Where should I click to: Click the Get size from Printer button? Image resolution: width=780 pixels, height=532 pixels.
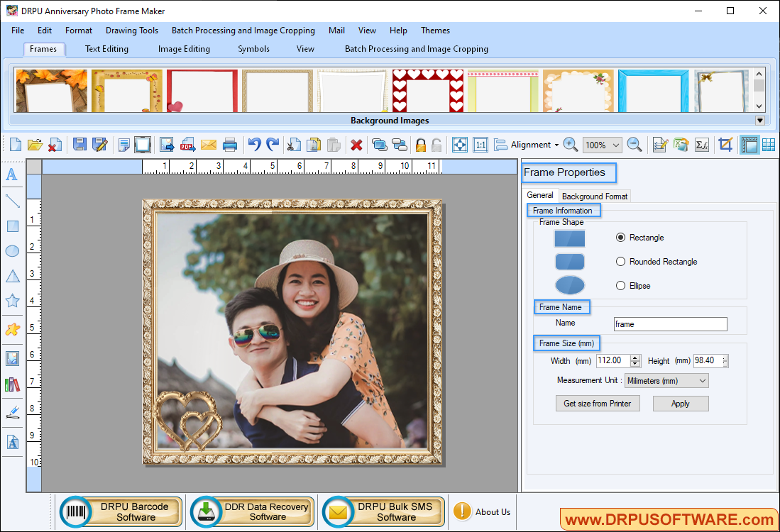coord(597,404)
